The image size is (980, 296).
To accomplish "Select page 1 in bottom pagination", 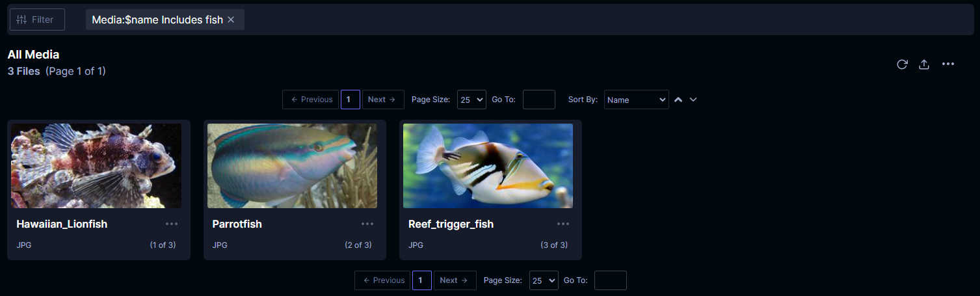I will (x=421, y=280).
